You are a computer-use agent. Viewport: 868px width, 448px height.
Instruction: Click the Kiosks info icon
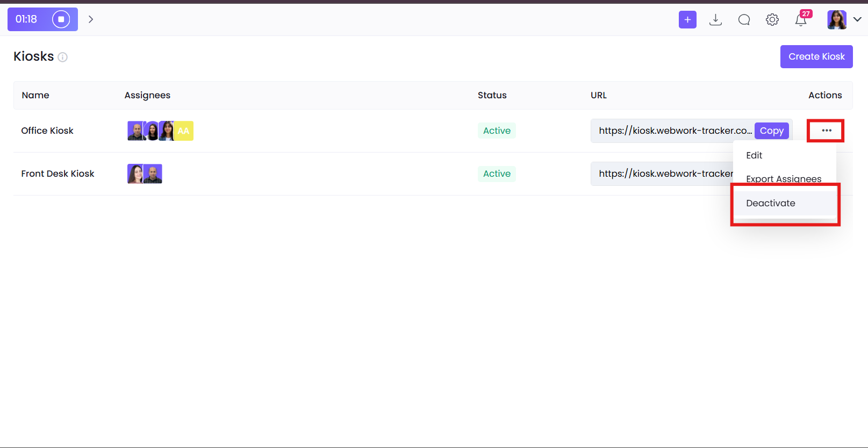[63, 57]
